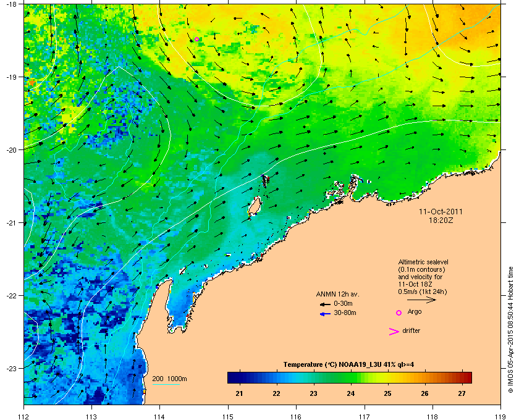Image resolution: width=519 pixels, height=420 pixels.
Task: Click the '(0.1m contours)' legend line
Action: 421,269
